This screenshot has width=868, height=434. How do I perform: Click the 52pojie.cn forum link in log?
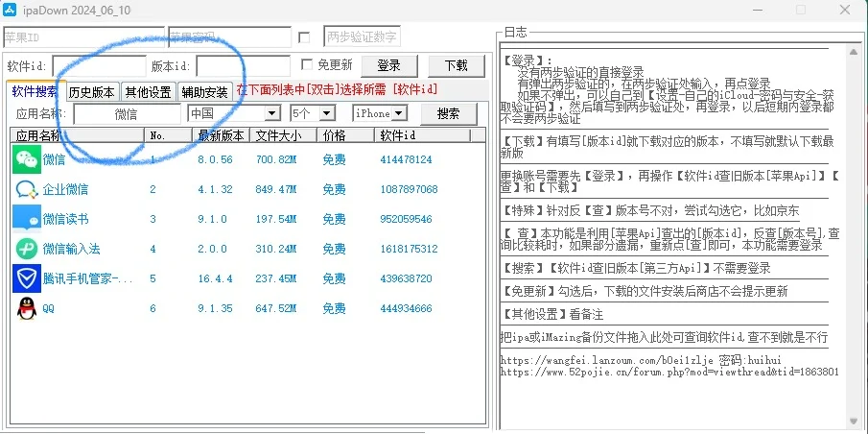point(669,372)
